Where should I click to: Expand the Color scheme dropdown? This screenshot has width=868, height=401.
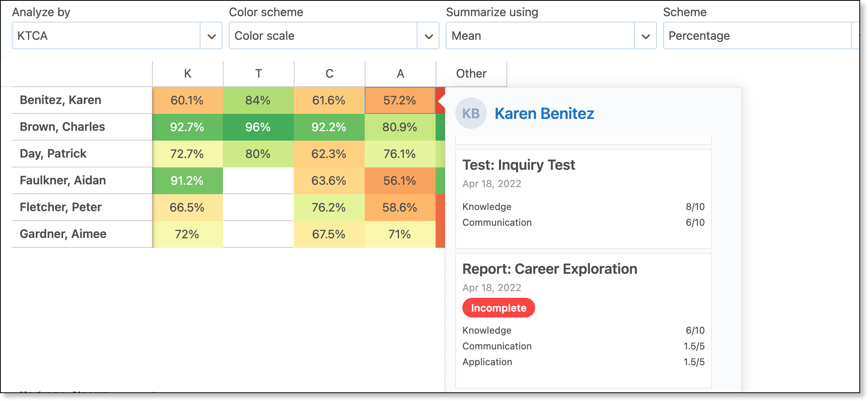pyautogui.click(x=334, y=35)
